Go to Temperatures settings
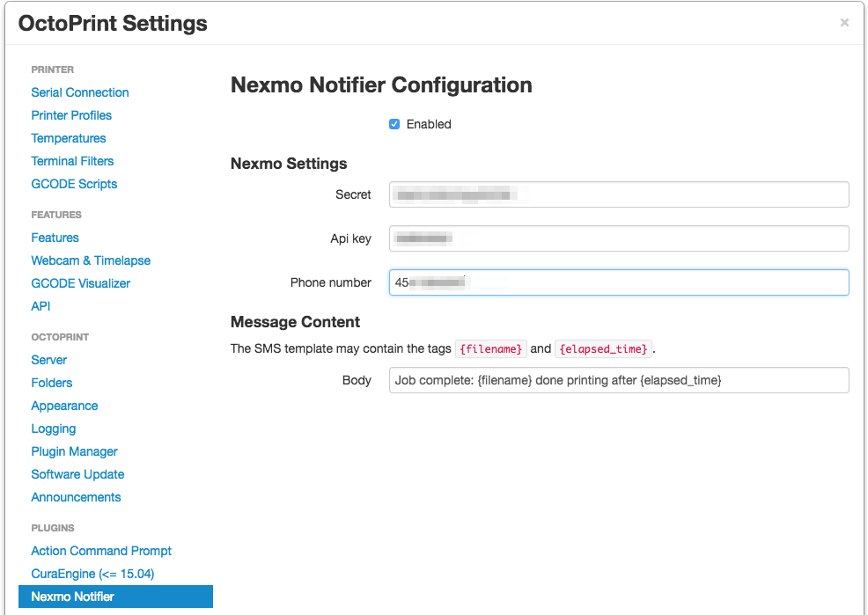The width and height of the screenshot is (868, 615). (69, 138)
